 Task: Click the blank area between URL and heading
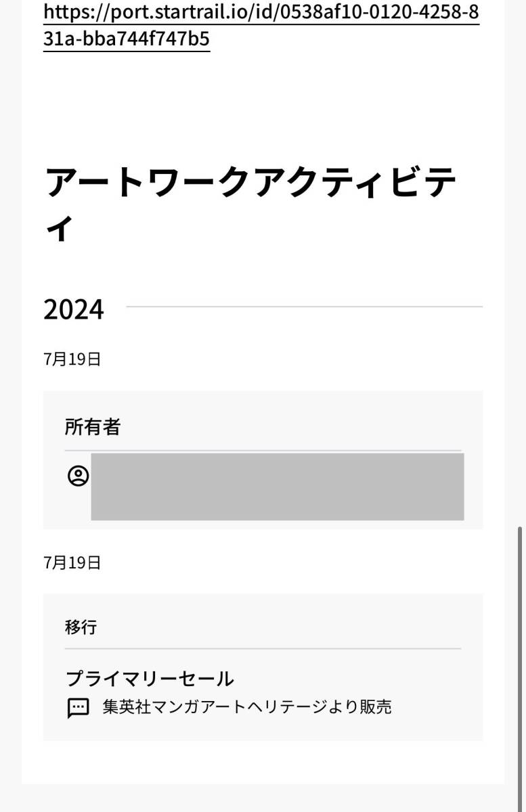coord(263,101)
